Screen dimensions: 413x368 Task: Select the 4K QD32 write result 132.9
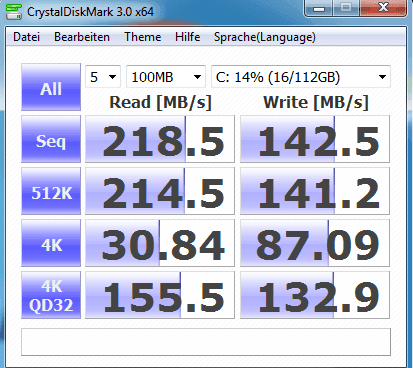pos(315,295)
